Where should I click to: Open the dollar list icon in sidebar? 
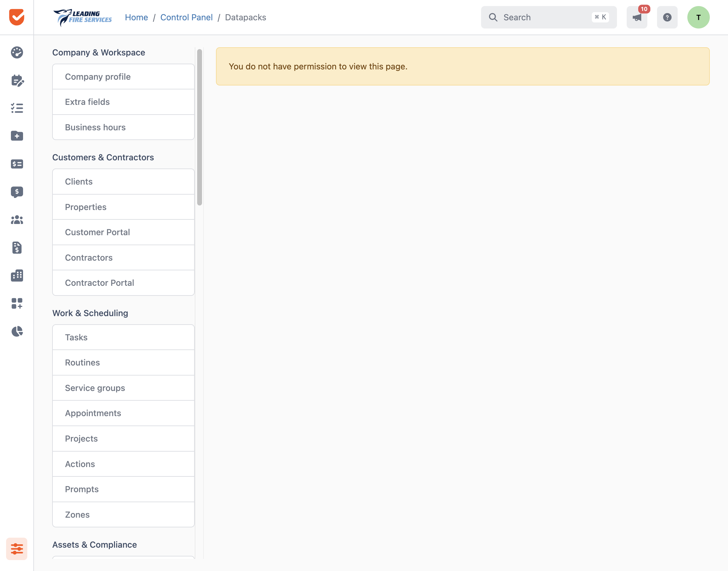[x=17, y=164]
